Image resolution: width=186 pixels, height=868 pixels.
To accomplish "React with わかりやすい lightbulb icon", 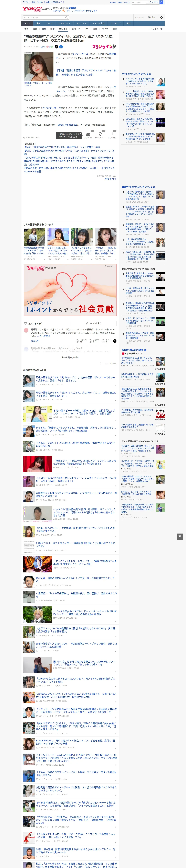I will tap(100, 134).
